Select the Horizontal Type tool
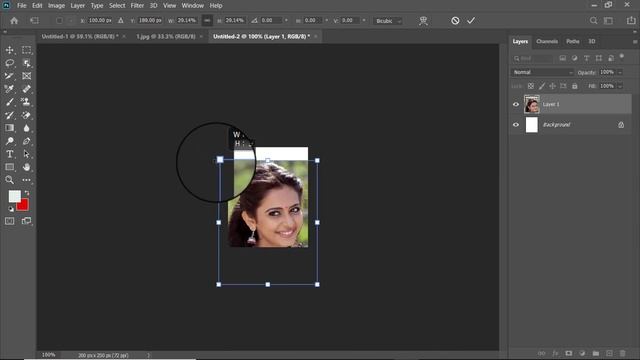Viewport: 640px width, 360px height. click(x=9, y=154)
